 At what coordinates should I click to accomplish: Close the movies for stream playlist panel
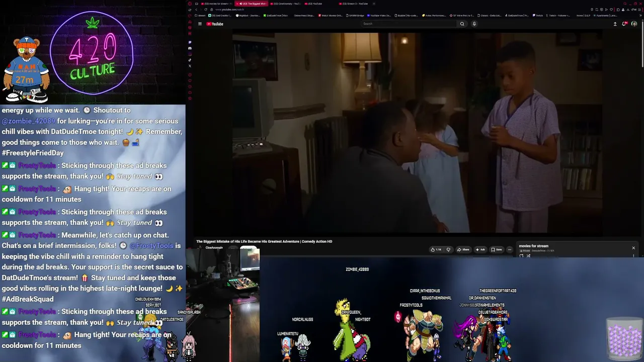[x=633, y=248]
